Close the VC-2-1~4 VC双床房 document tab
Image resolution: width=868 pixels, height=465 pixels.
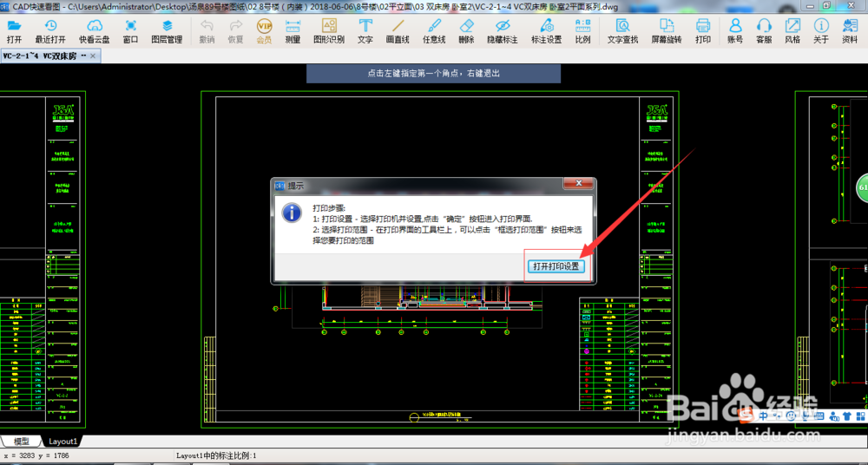(95, 56)
